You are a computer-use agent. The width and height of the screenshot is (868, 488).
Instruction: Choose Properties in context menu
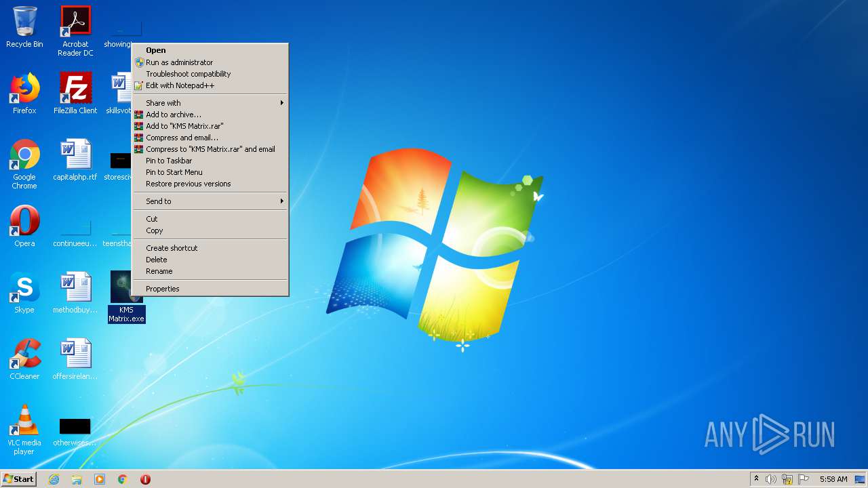pos(210,289)
